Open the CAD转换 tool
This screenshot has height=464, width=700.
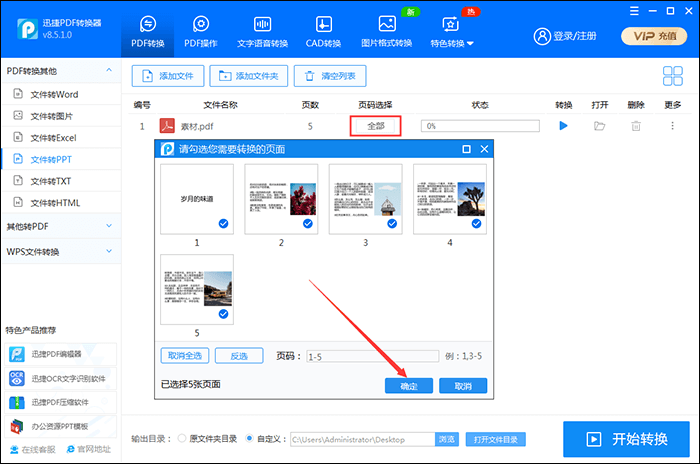click(323, 32)
